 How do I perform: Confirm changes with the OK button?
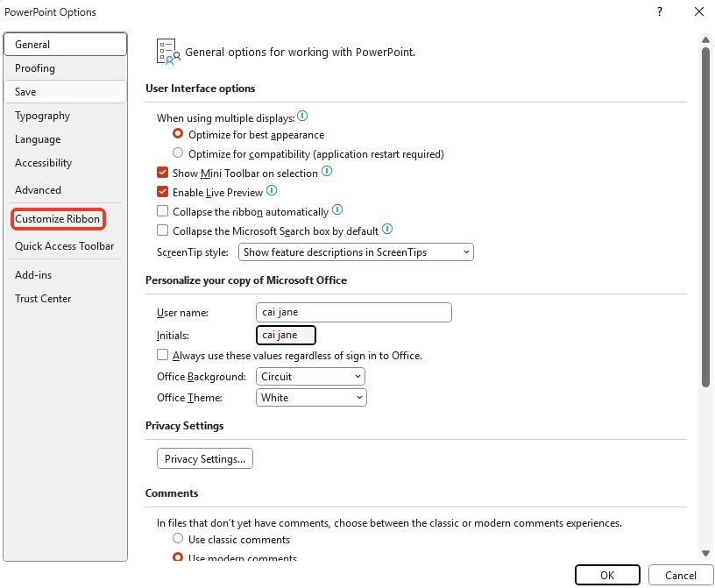pos(607,574)
